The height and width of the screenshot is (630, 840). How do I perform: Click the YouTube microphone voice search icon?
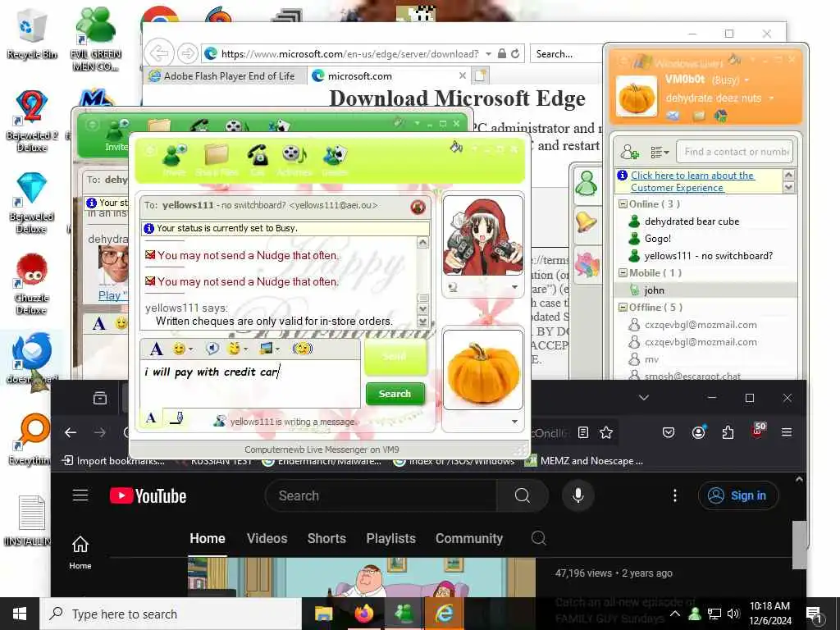[578, 495]
